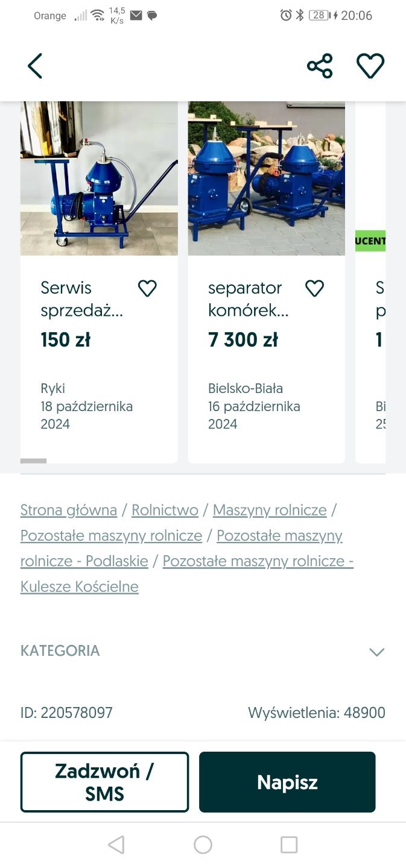406x868 pixels.
Task: Tap the top bar heart icon
Action: click(370, 66)
